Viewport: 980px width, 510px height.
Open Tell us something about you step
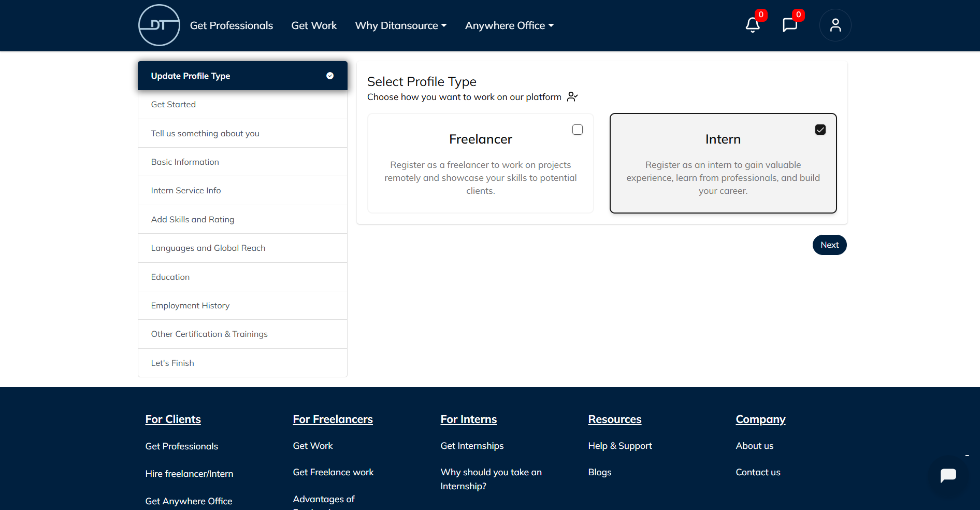coord(242,133)
